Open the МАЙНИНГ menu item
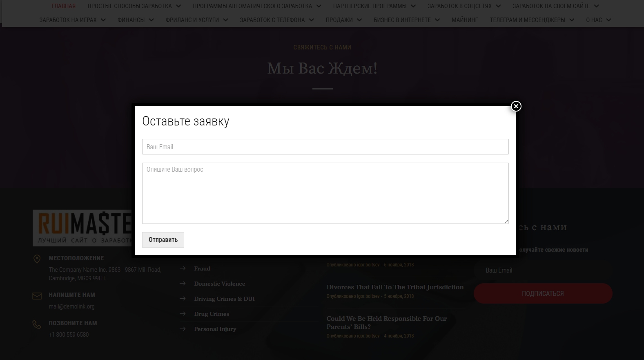644x360 pixels. [465, 20]
